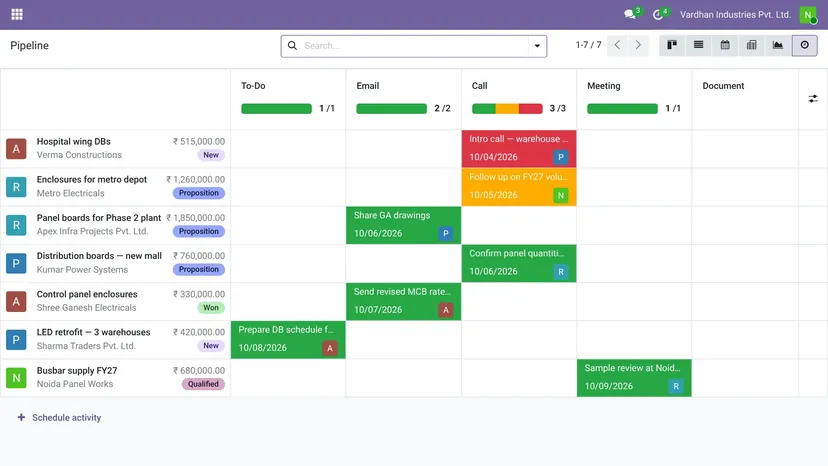Viewport: 828px width, 466px height.
Task: Click Metro Electricals company name
Action: tap(70, 193)
